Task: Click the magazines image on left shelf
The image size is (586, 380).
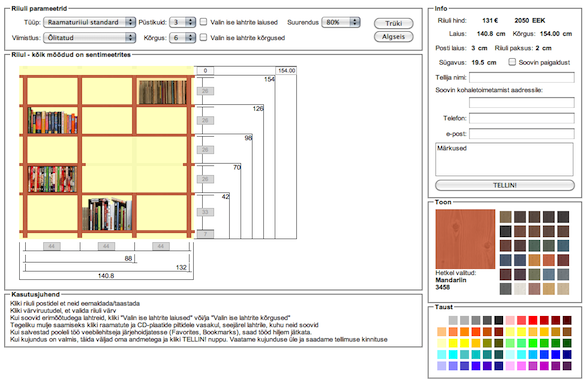Action: pos(52,179)
